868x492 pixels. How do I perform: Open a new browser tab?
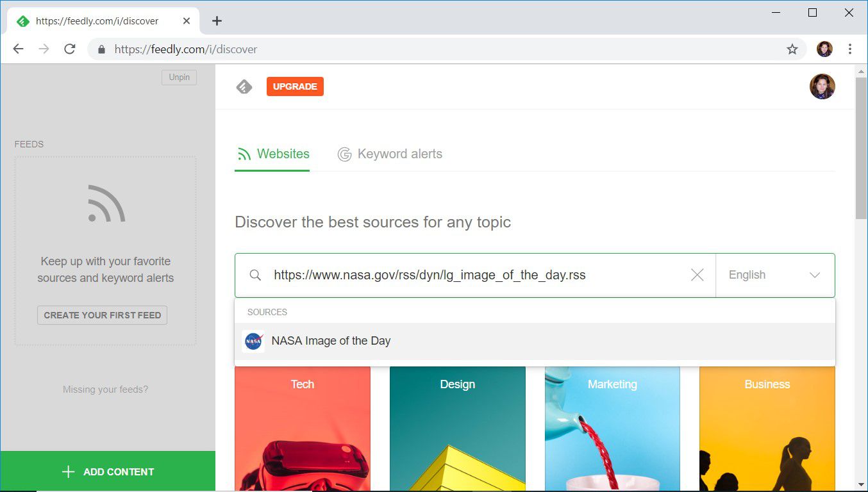tap(217, 20)
